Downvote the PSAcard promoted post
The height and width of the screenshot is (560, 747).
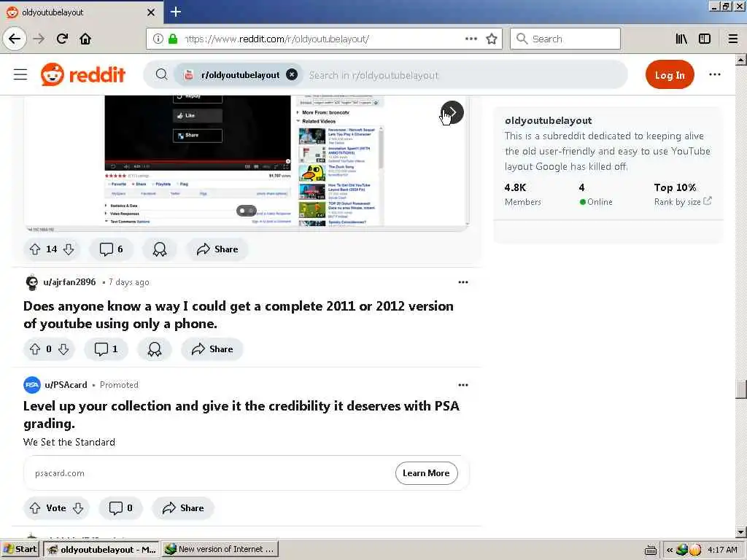[78, 508]
